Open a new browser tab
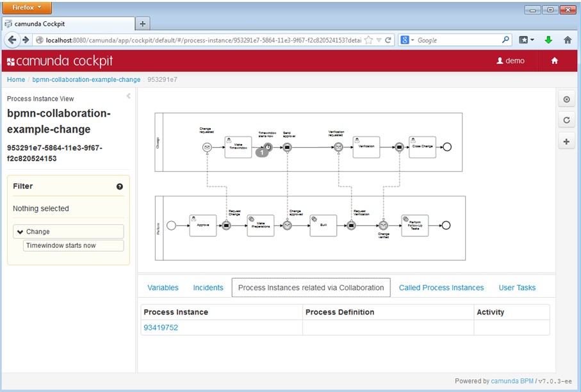The width and height of the screenshot is (581, 392). [142, 24]
